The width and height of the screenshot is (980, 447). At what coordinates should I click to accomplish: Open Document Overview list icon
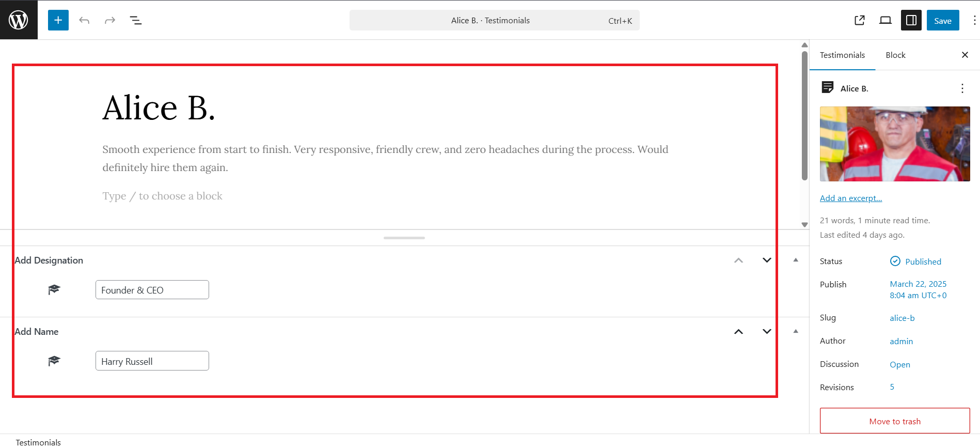(x=136, y=20)
